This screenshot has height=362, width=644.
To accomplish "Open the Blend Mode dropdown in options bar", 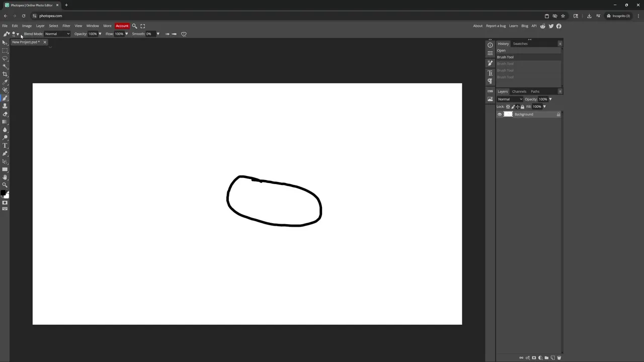I will pyautogui.click(x=57, y=34).
